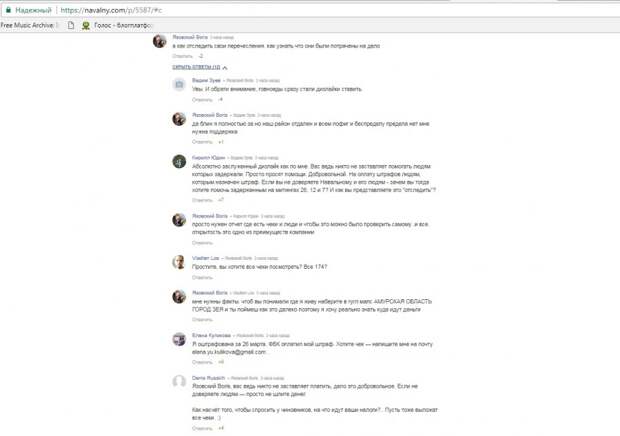Open the Голос blog platform bookmark icon

coord(85,25)
